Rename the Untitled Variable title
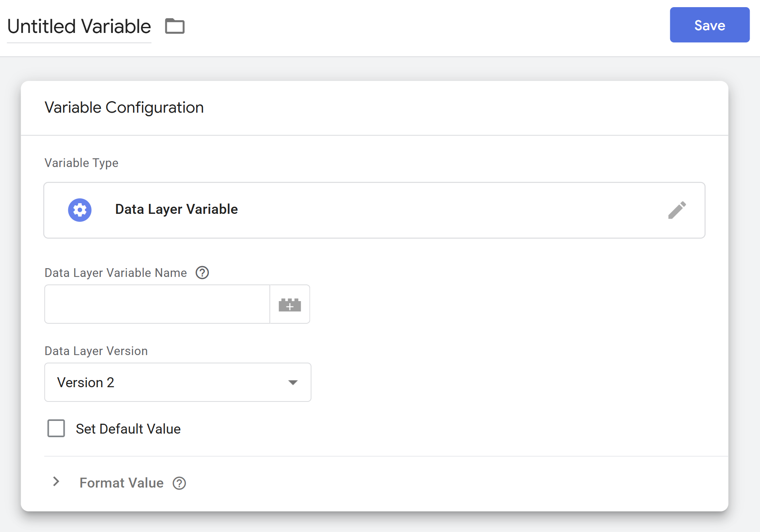 [x=79, y=27]
